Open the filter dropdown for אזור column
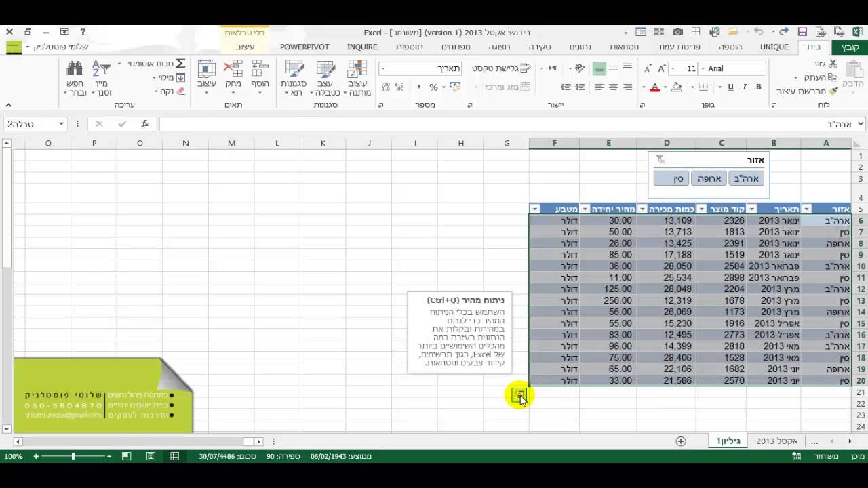Viewport: 868px width, 488px height. point(807,209)
